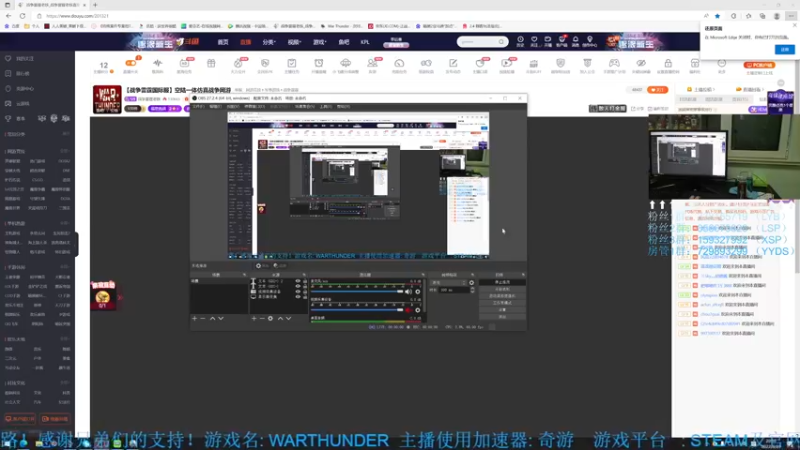Collapse the Douyu left sidebar handle

tap(77, 244)
